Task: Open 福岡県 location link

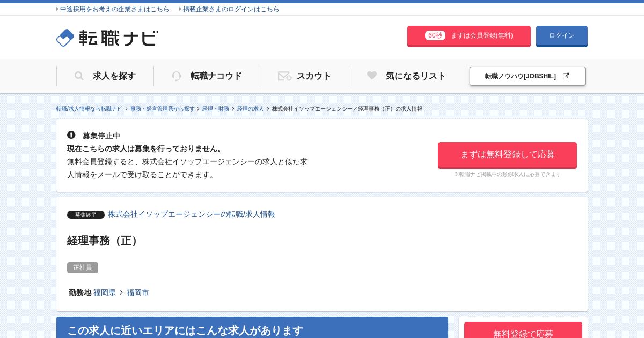Action: [x=105, y=292]
